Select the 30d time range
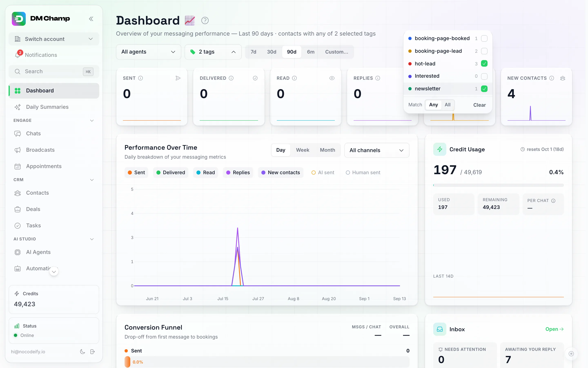This screenshot has width=588, height=368. coord(271,52)
